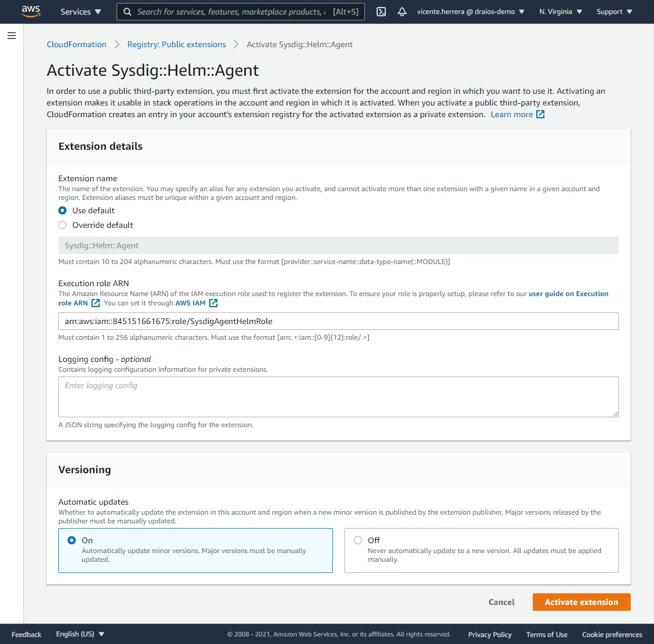Click the Extension details heading
Viewport: 654px width, 644px height.
[x=100, y=146]
